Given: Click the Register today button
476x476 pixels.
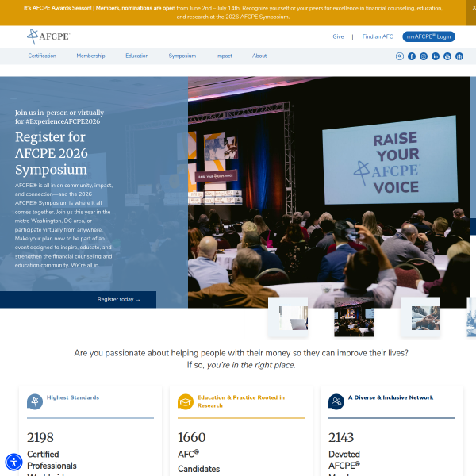Looking at the screenshot, I should coord(78,299).
